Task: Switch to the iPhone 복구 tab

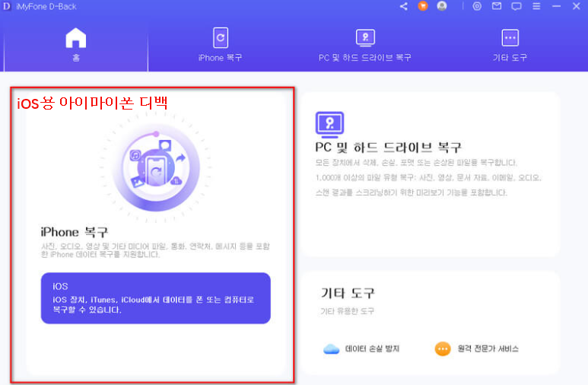Action: [220, 45]
